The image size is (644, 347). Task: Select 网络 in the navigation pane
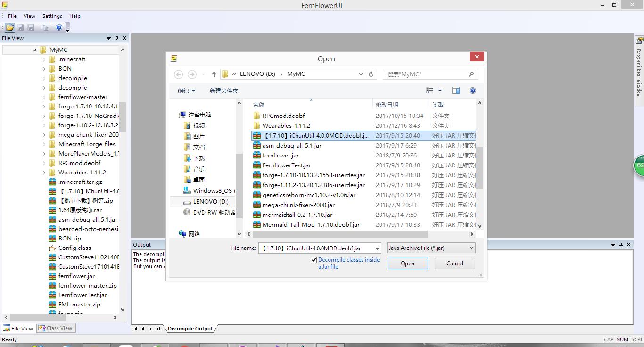(194, 234)
